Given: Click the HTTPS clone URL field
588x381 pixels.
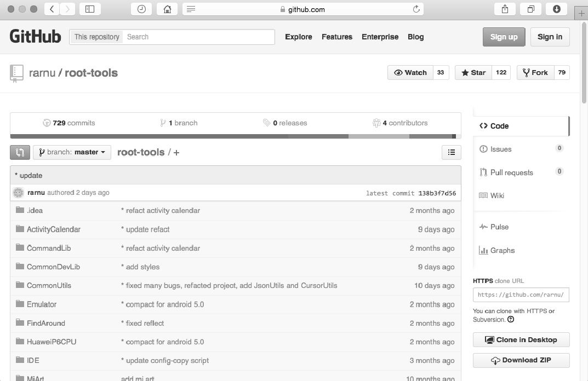Looking at the screenshot, I should [521, 295].
